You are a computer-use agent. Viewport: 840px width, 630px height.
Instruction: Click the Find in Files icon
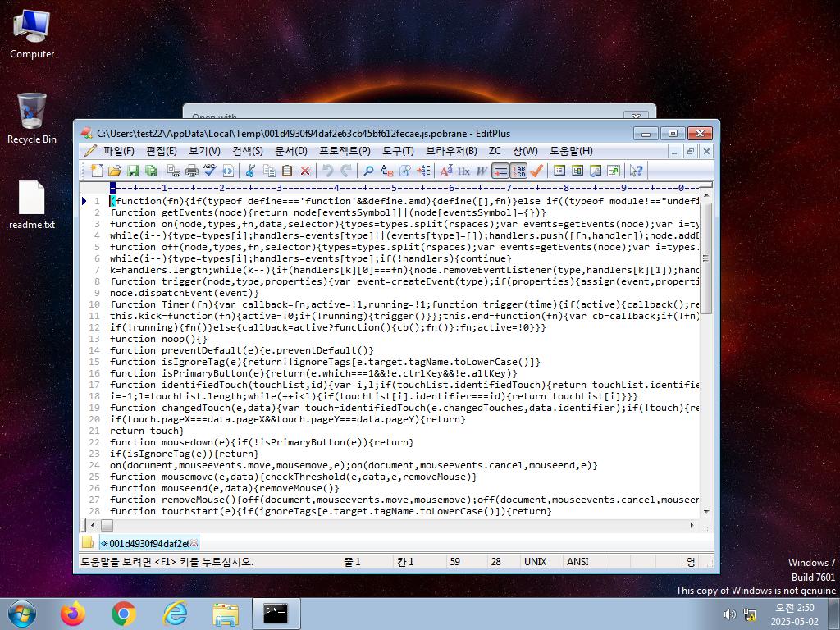405,171
